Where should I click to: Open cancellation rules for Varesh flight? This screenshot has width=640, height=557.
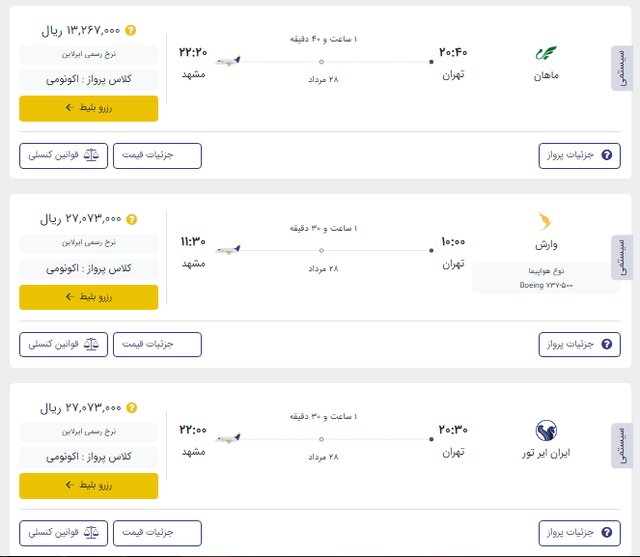click(62, 344)
